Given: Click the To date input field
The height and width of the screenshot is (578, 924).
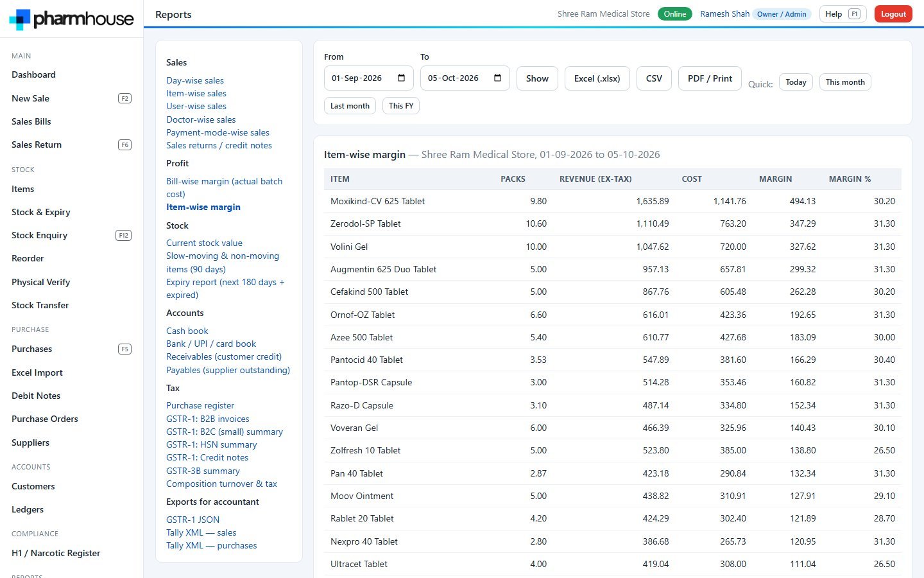Looking at the screenshot, I should point(465,78).
